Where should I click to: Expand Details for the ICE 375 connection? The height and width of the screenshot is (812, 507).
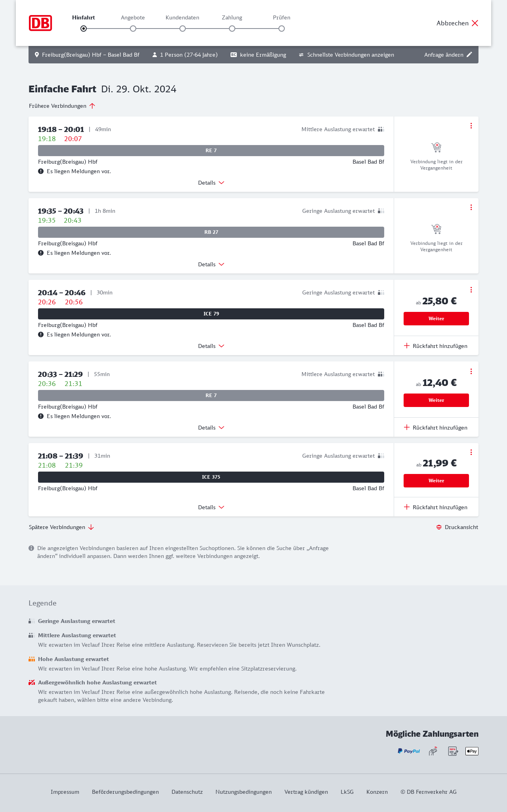211,507
